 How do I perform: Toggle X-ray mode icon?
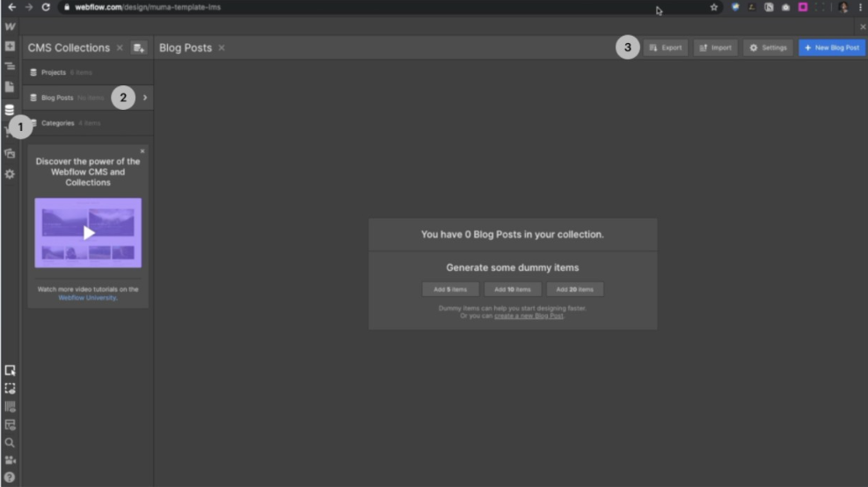(x=10, y=425)
